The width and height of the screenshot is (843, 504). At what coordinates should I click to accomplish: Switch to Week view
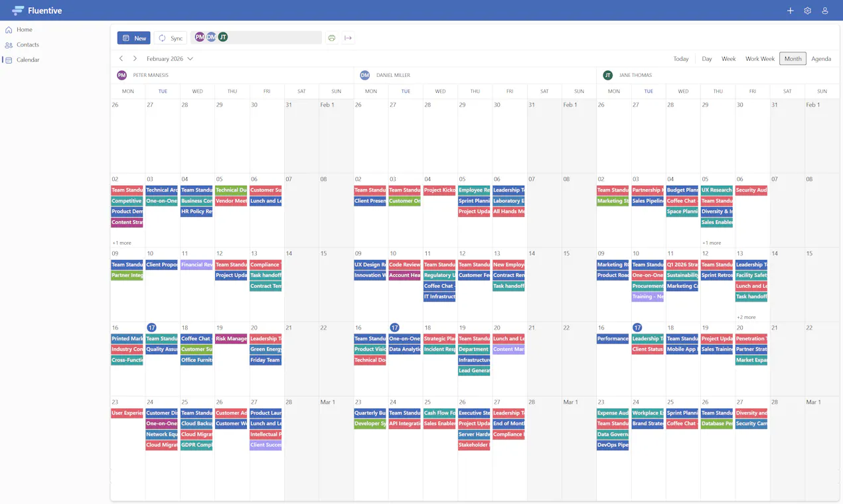point(728,59)
